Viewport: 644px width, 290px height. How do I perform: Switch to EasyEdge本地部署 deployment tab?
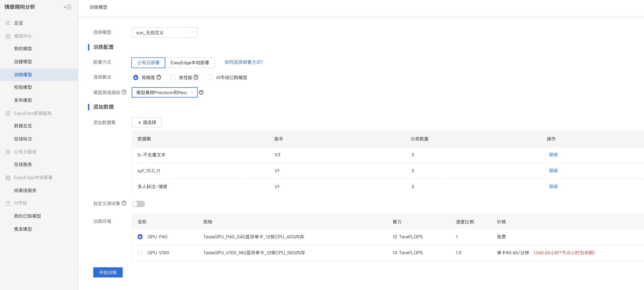point(190,63)
